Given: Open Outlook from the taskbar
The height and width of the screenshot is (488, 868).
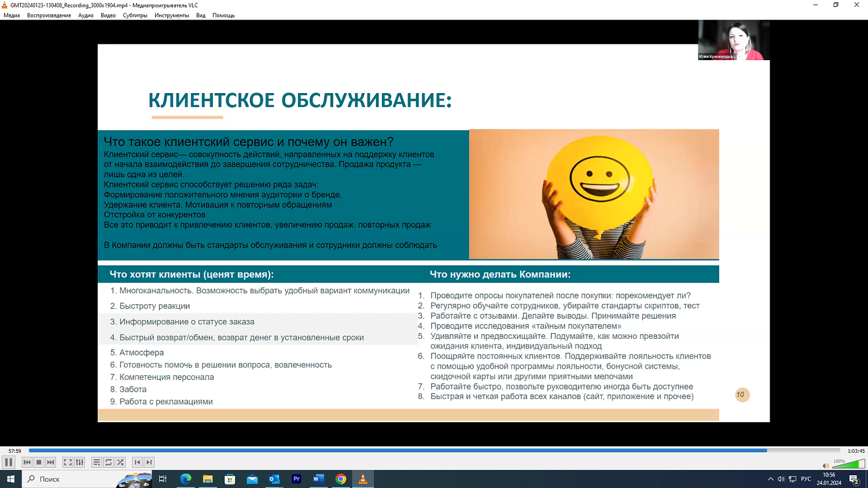Looking at the screenshot, I should point(274,479).
